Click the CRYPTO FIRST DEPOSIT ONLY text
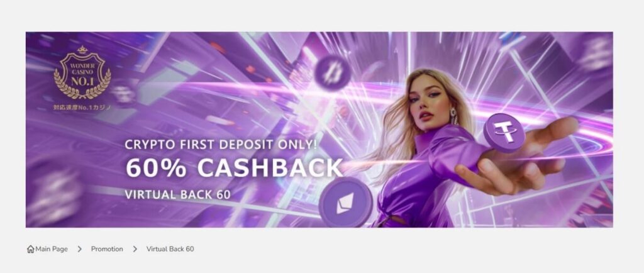 pyautogui.click(x=221, y=145)
